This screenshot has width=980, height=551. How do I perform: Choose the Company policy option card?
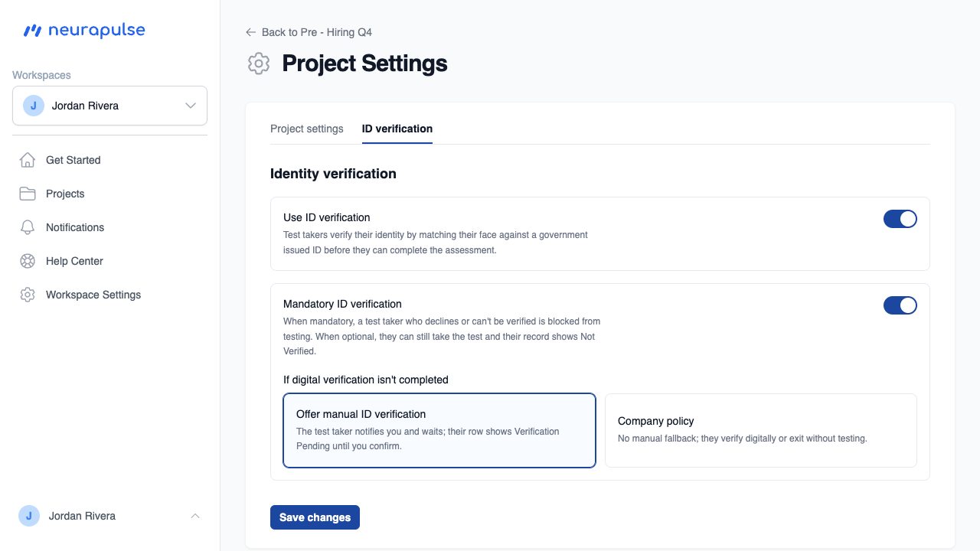tap(761, 430)
